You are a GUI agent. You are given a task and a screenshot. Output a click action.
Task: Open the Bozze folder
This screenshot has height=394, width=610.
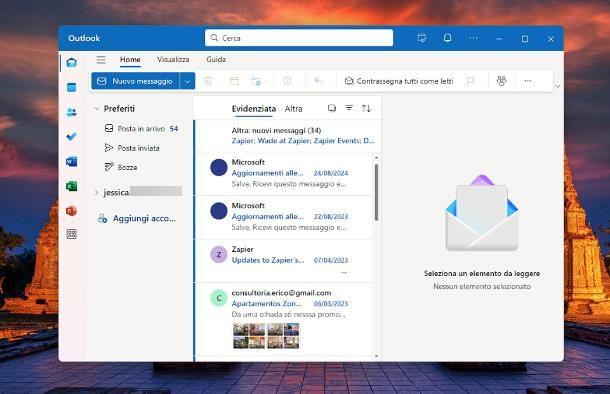121,167
